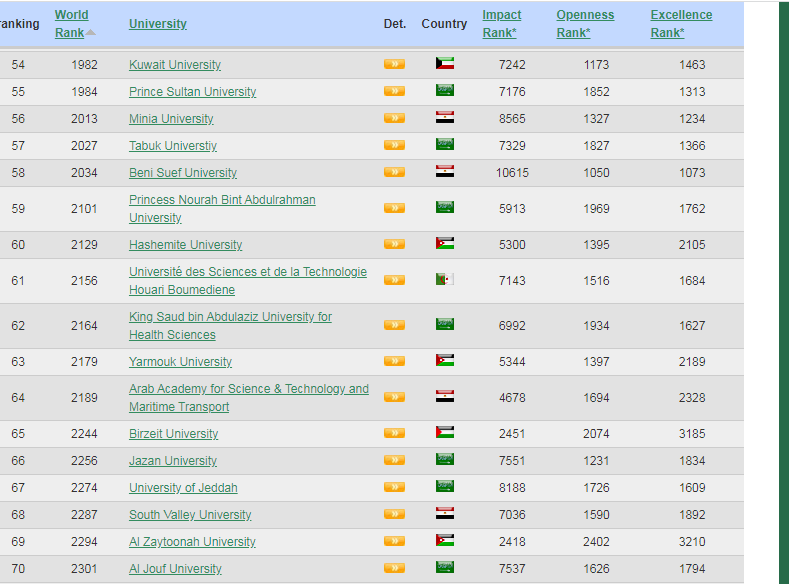Open details icon for Hashemite University
This screenshot has height=584, width=789.
coord(394,245)
